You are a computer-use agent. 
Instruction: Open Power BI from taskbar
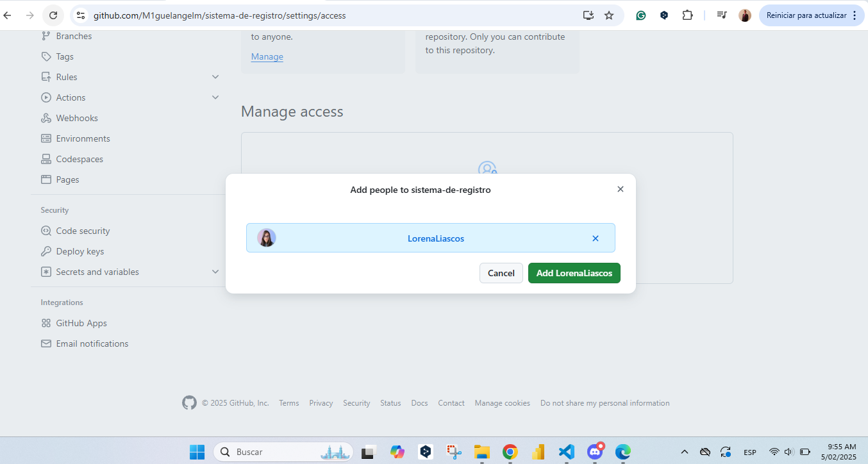538,452
